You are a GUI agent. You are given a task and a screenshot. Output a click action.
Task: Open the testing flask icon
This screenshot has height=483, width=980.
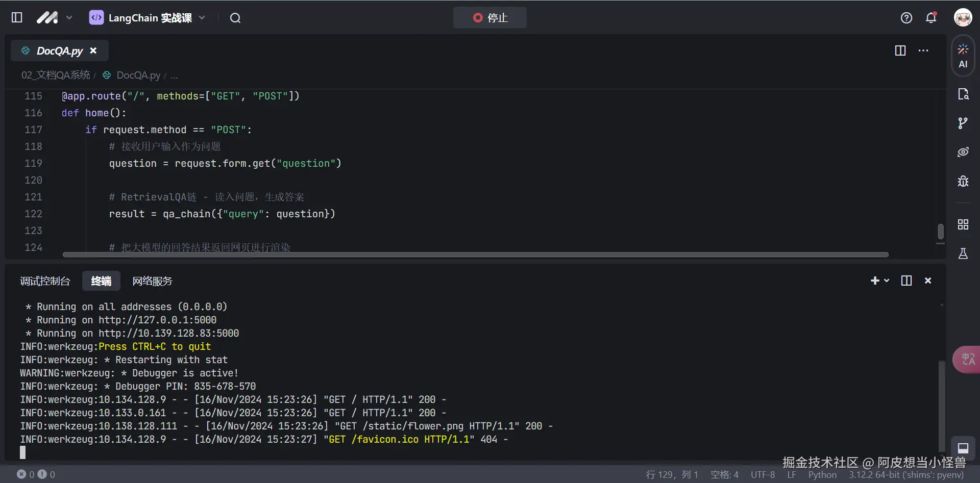(963, 253)
